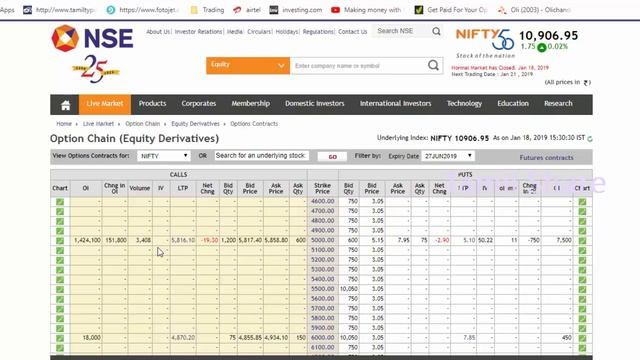Image resolution: width=640 pixels, height=360 pixels.
Task: Open the calls chart icon for strike 4700.00
Action: [x=60, y=211]
